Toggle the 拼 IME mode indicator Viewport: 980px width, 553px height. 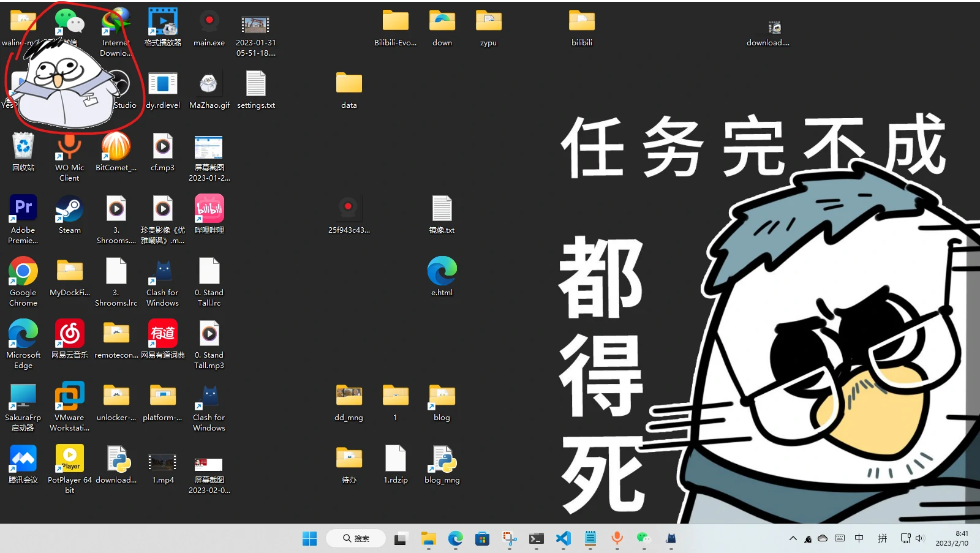(x=882, y=538)
